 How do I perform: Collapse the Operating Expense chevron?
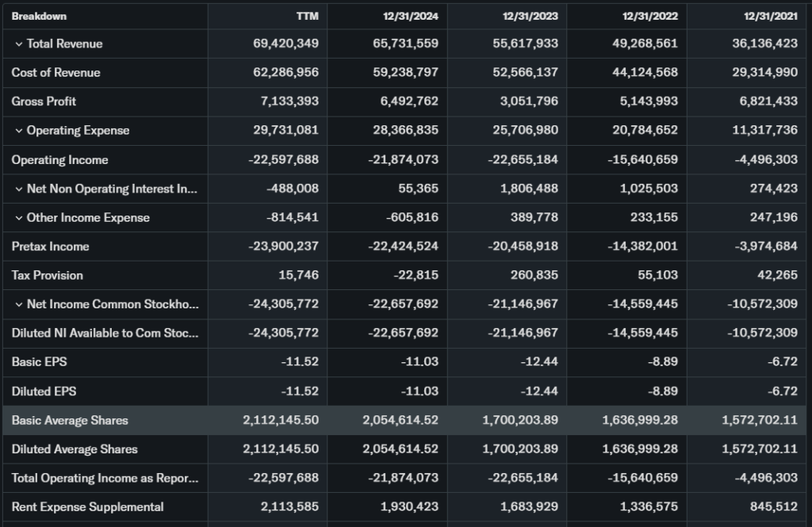[x=18, y=131]
